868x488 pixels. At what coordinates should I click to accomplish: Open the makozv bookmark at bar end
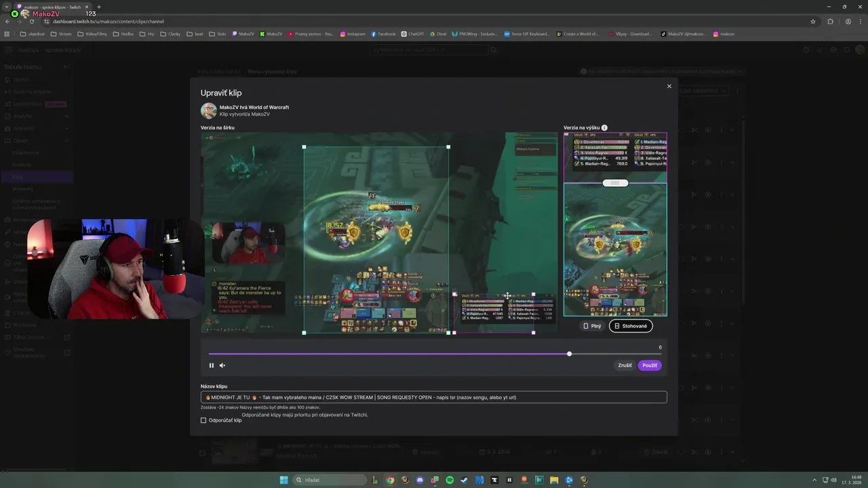pos(724,34)
